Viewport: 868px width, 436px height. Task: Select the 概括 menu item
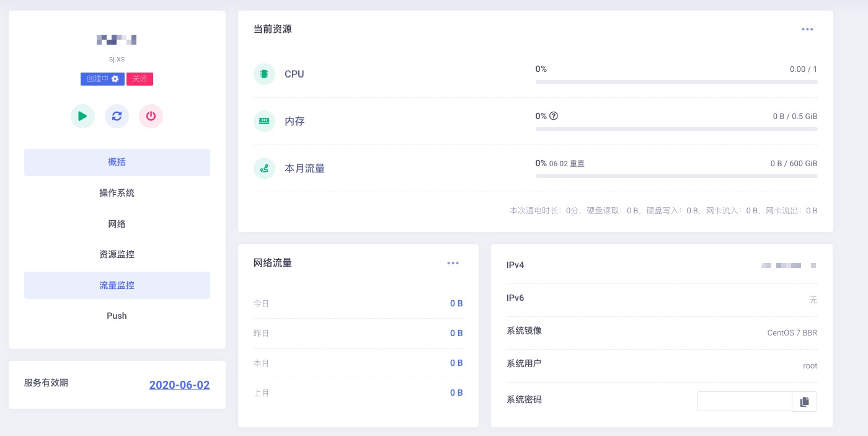pyautogui.click(x=117, y=162)
